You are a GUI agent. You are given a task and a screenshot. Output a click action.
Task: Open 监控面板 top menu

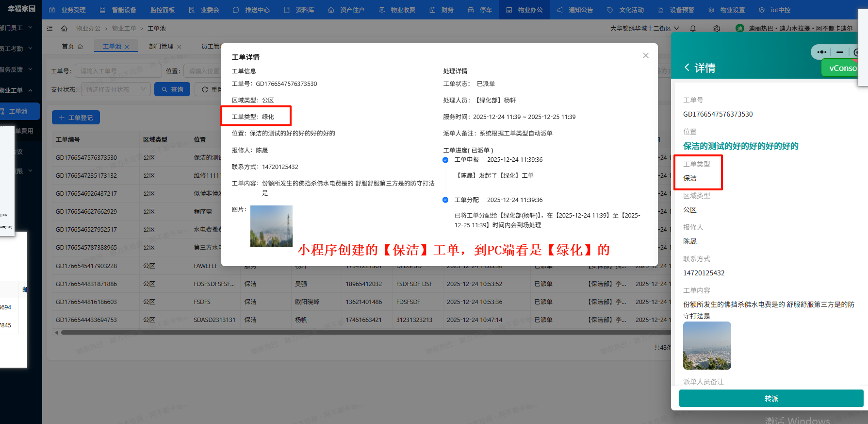point(162,10)
